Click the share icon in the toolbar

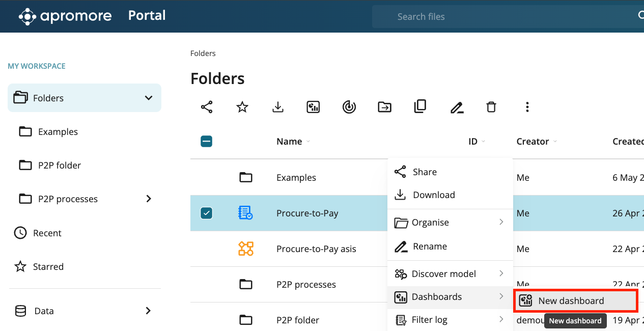click(207, 107)
